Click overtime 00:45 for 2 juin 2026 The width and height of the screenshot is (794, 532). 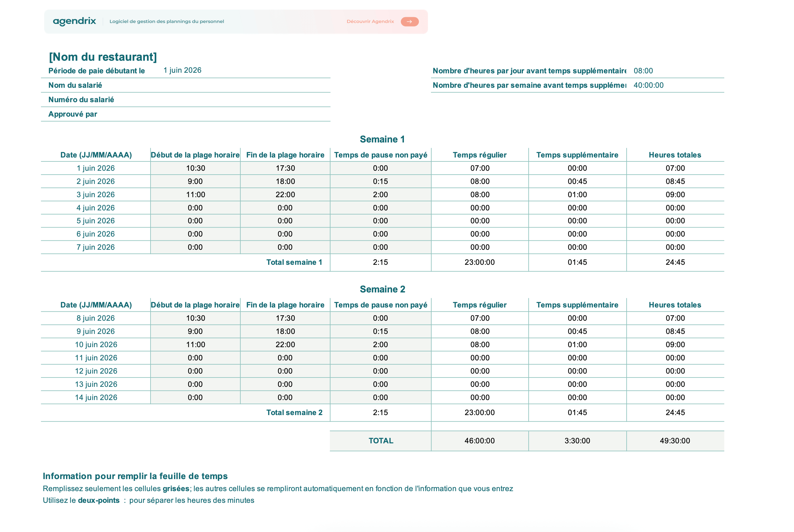577,181
